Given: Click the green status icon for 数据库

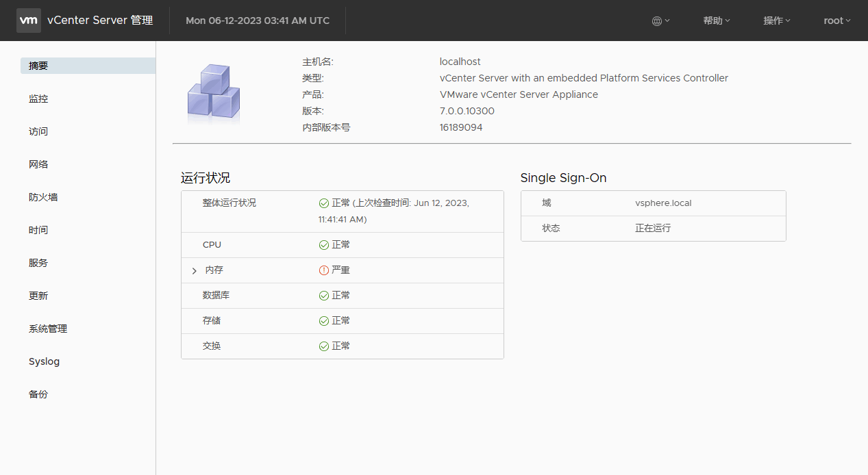Looking at the screenshot, I should click(324, 296).
